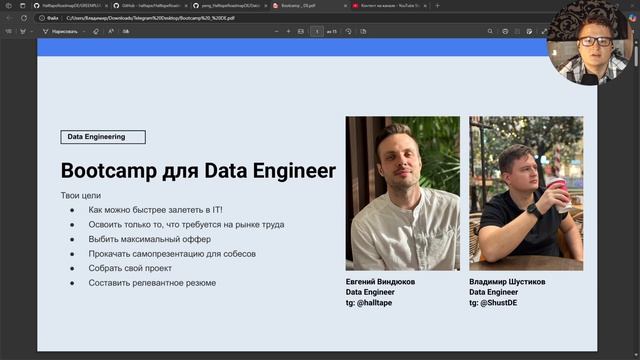Click the Файл site info icon
The height and width of the screenshot is (360, 640).
(49, 18)
